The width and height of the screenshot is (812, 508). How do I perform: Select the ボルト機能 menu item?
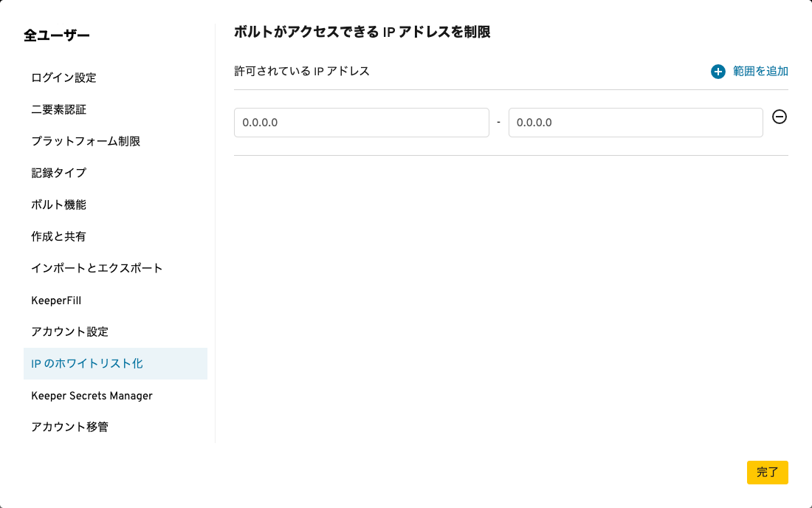coord(59,205)
